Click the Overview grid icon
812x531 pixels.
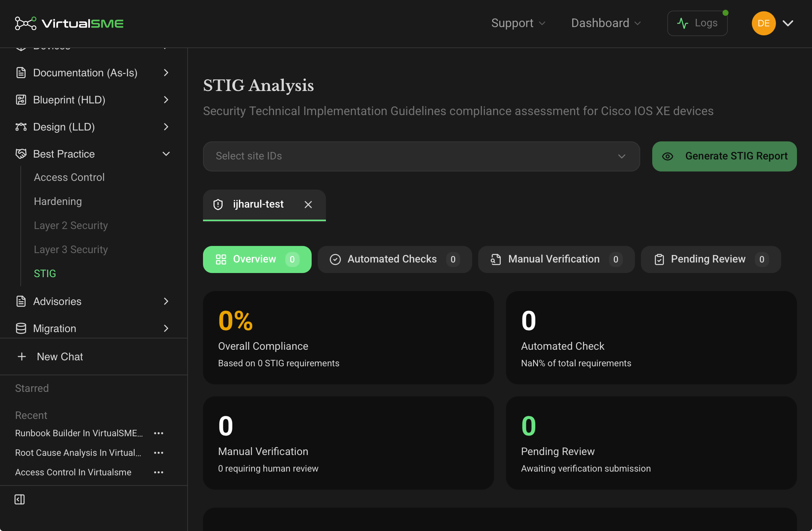pyautogui.click(x=221, y=259)
